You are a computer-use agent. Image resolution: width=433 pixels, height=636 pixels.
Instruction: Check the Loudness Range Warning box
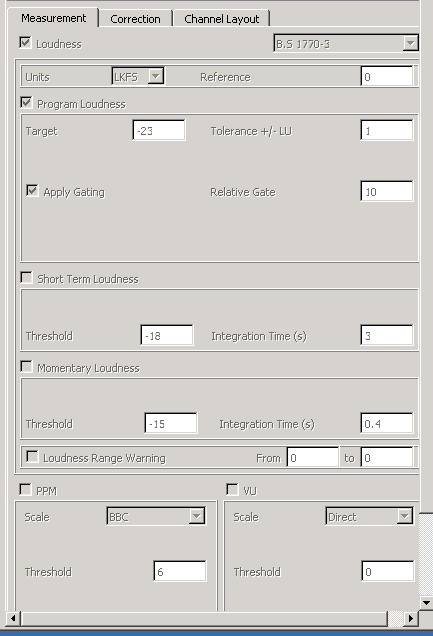point(32,457)
